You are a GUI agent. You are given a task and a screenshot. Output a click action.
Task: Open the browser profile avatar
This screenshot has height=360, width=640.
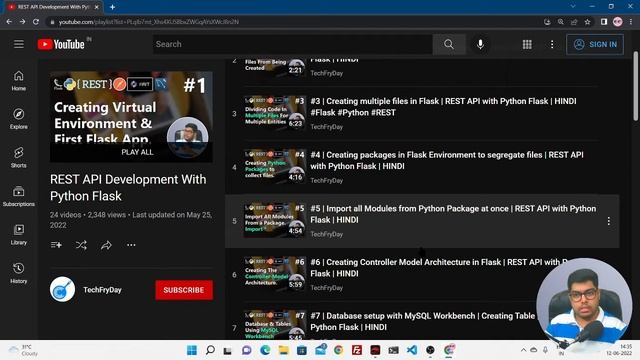pos(618,22)
